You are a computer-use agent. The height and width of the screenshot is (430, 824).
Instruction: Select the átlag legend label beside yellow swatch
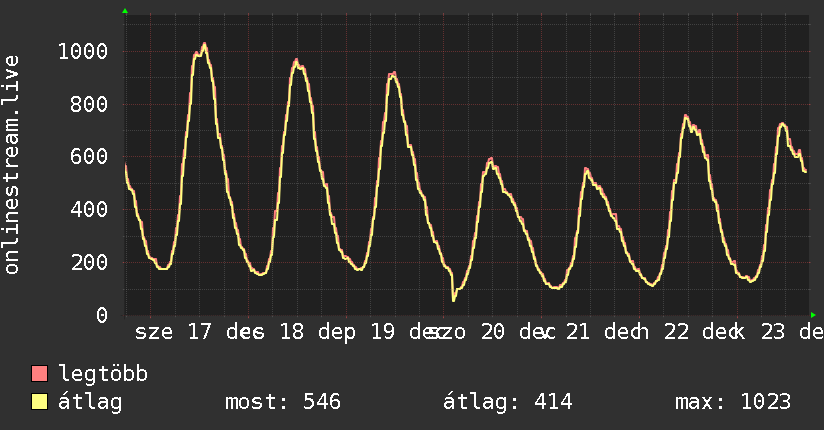[90, 402]
